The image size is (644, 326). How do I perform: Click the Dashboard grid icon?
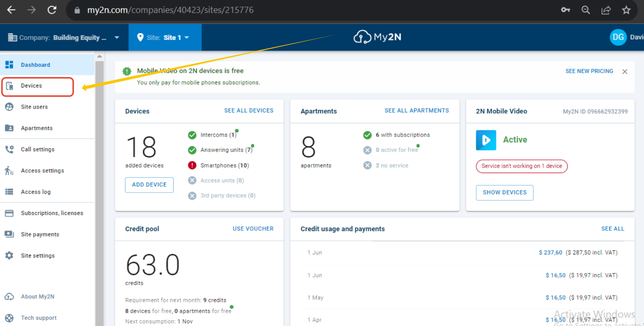[9, 65]
